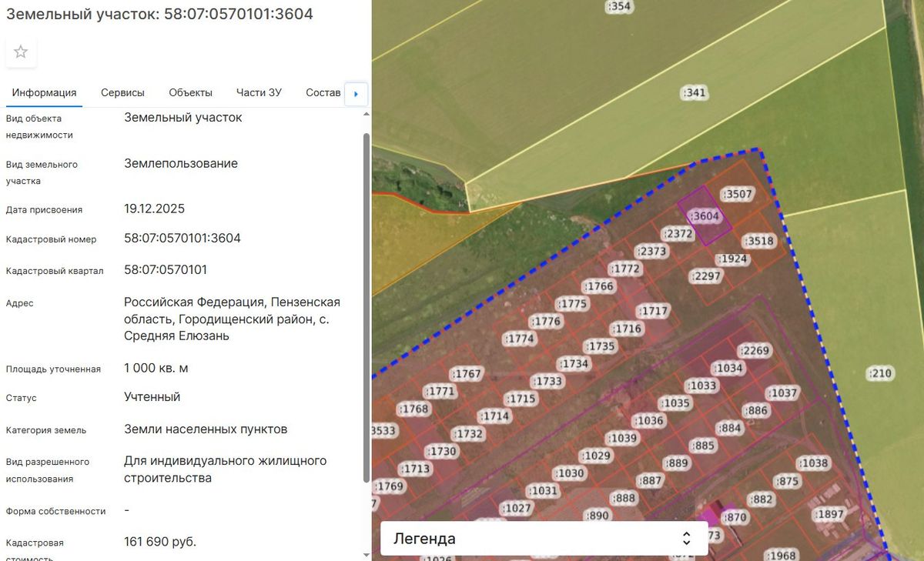
Task: Select the highlighted parcel :3604 on the map
Action: (x=705, y=216)
